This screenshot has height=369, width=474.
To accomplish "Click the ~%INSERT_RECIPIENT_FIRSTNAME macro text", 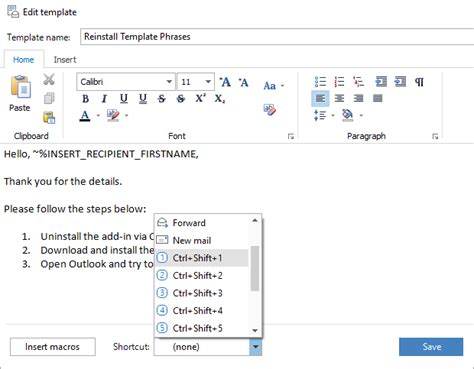I will pos(115,154).
